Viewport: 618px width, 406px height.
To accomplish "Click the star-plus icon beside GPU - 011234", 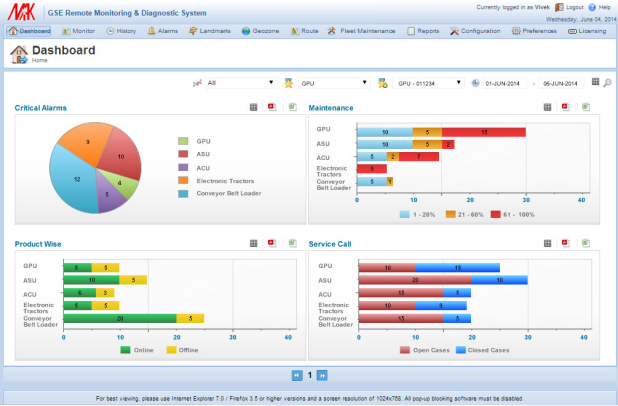I will (382, 83).
